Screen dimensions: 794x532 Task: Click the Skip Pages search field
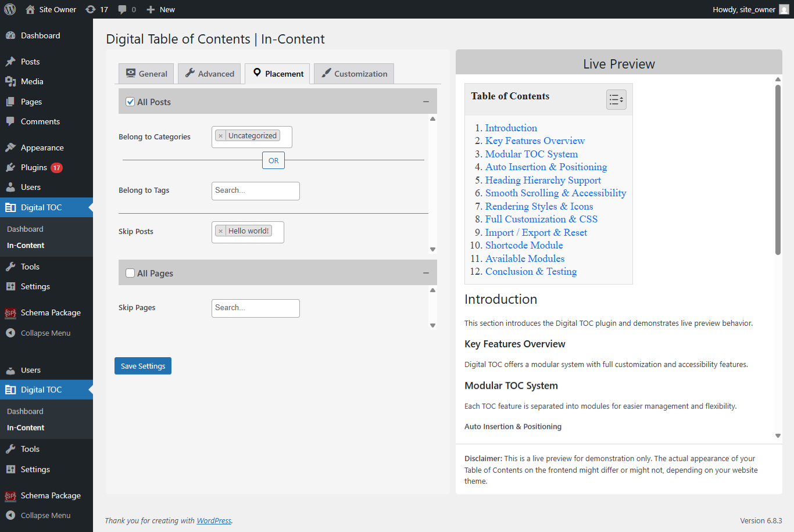coord(255,308)
